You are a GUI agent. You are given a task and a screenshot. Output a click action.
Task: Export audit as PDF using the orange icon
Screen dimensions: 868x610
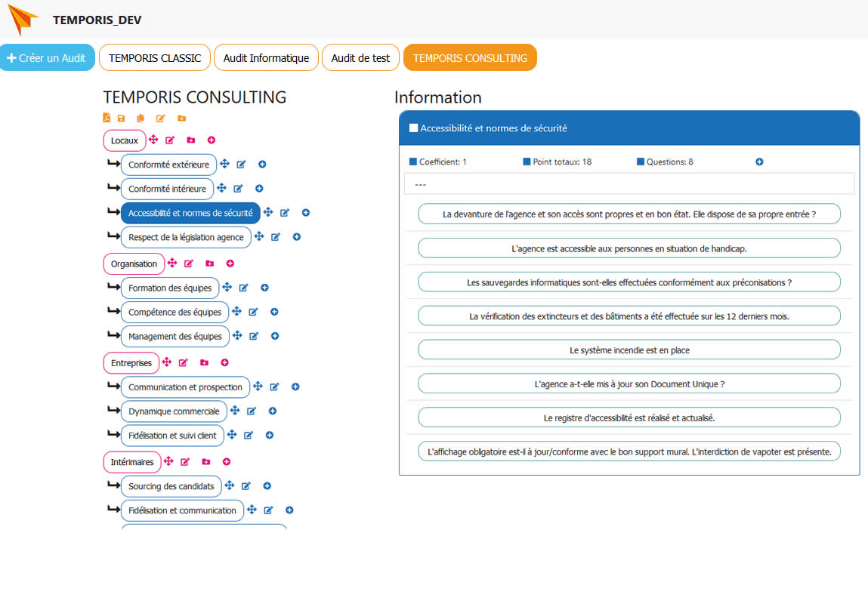click(107, 119)
